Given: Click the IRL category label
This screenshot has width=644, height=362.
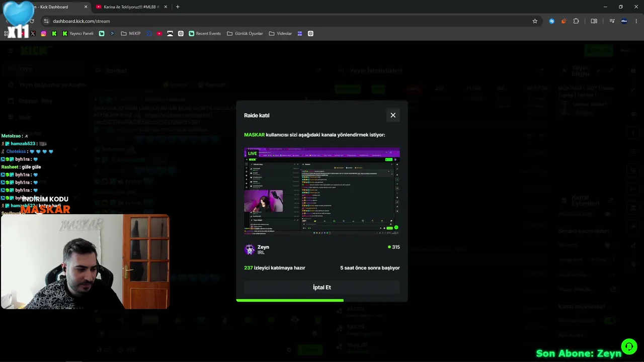Looking at the screenshot, I should click(x=261, y=252).
